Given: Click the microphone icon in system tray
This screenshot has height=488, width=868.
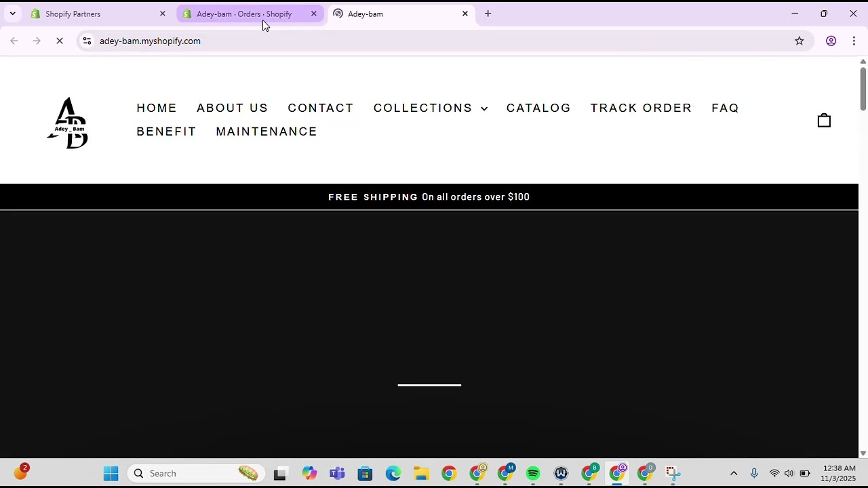Looking at the screenshot, I should point(754,473).
